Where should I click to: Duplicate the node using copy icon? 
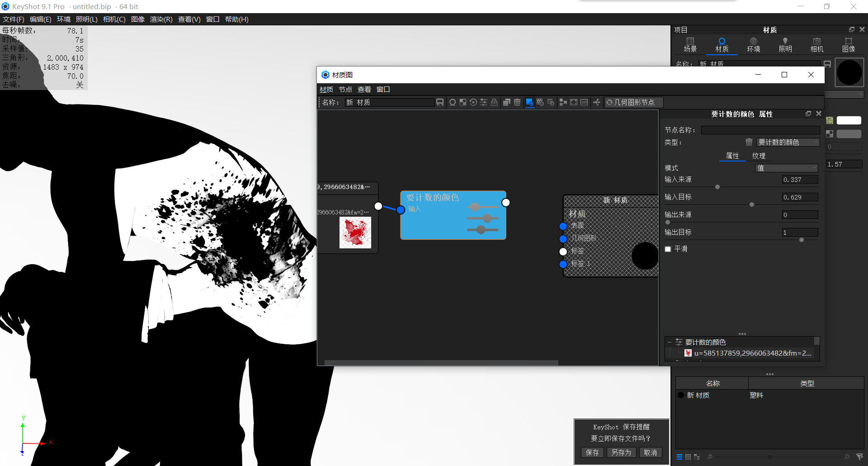pyautogui.click(x=507, y=102)
